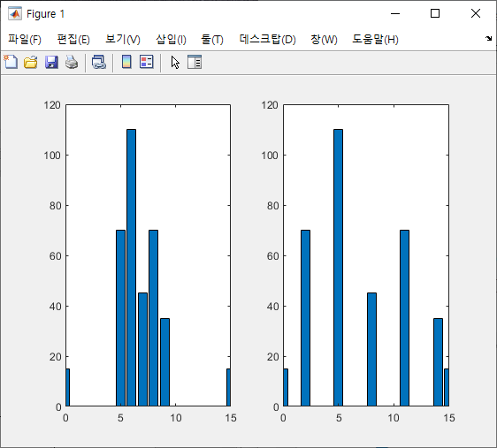Click the Figure 1 title text

pos(46,14)
